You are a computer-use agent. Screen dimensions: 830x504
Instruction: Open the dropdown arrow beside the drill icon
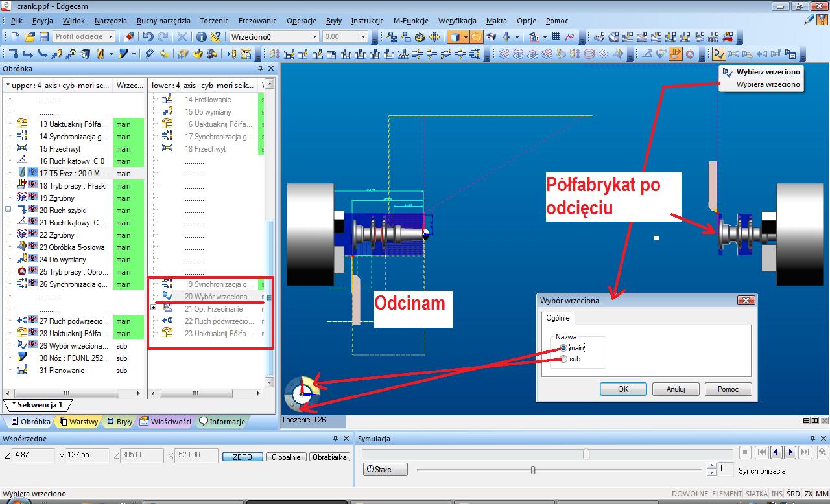(111, 54)
